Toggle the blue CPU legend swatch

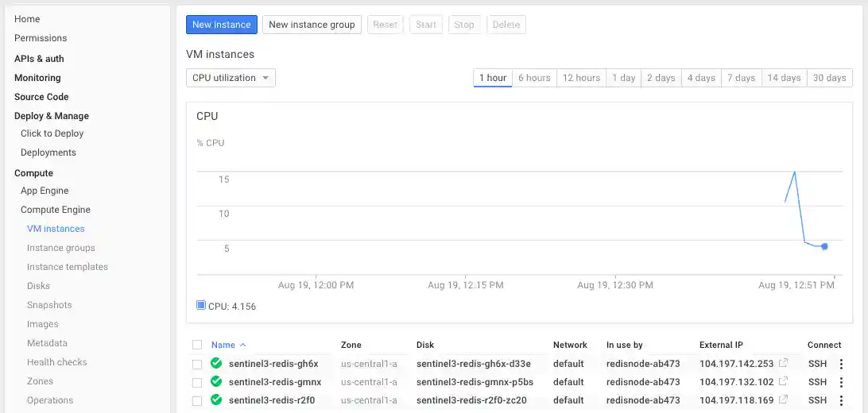200,305
